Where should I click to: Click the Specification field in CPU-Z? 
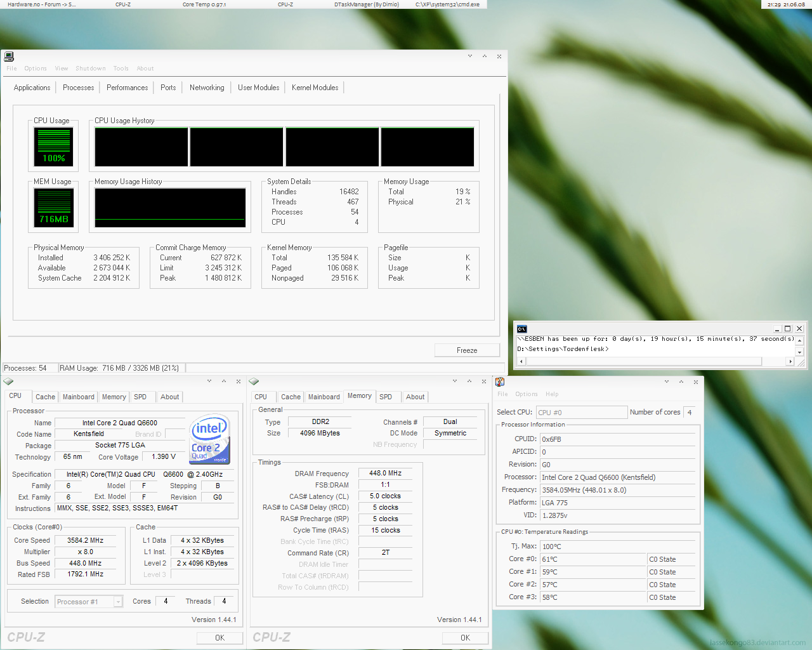pos(145,474)
